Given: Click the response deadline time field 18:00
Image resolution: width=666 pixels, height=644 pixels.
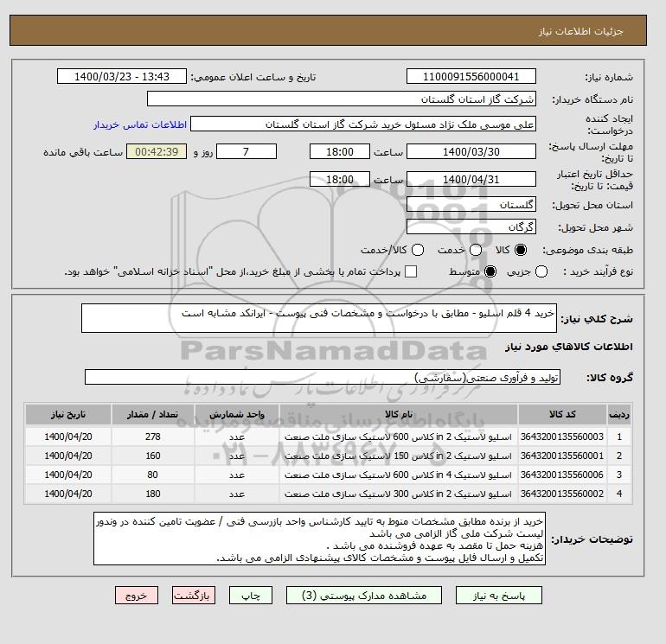Looking at the screenshot, I should 339,151.
